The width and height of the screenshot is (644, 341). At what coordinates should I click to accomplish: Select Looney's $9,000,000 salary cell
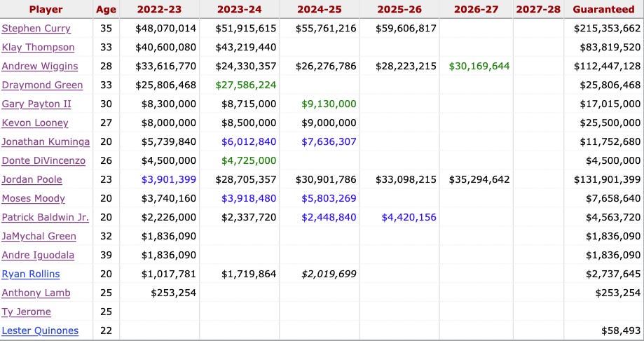click(x=329, y=123)
